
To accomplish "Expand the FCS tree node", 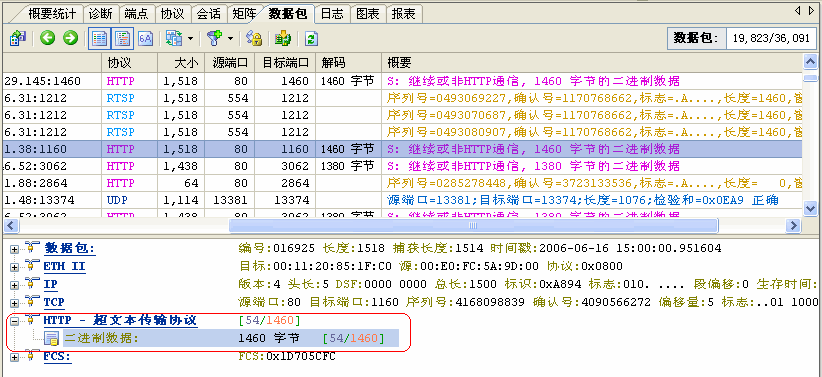I will [x=15, y=358].
